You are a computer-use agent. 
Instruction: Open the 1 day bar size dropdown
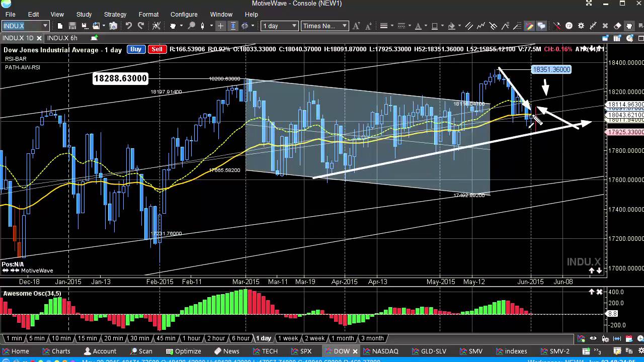pos(280,26)
